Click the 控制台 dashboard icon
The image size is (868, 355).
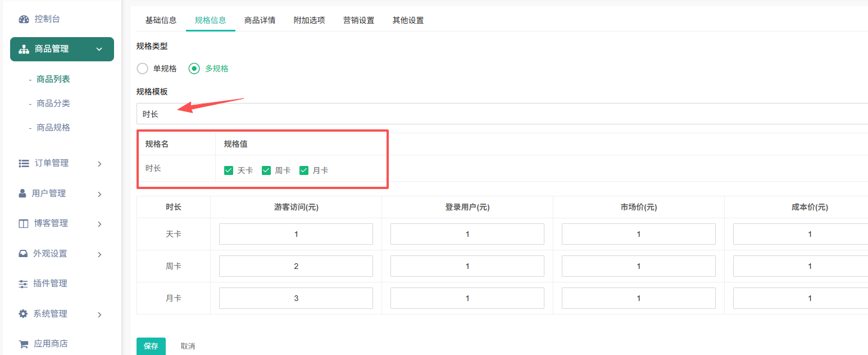coord(24,19)
